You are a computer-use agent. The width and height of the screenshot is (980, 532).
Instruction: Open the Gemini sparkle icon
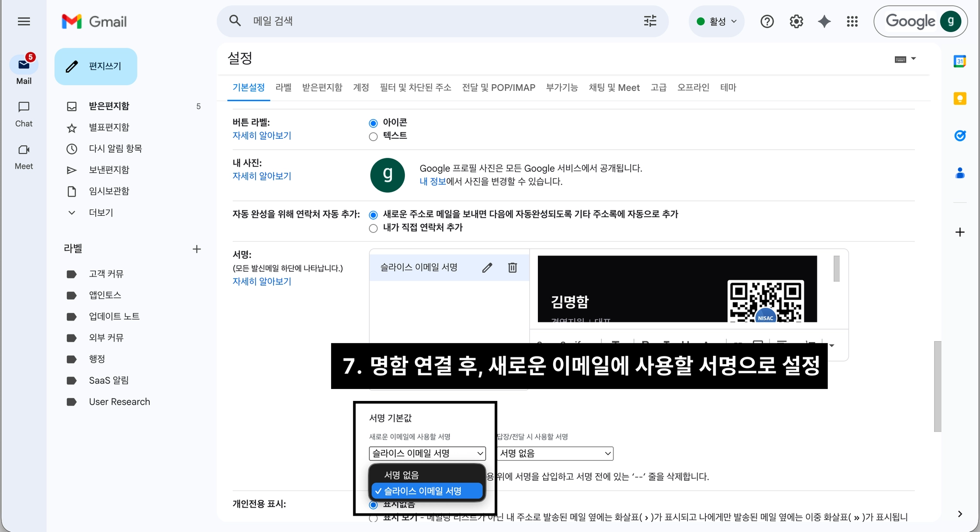(824, 22)
